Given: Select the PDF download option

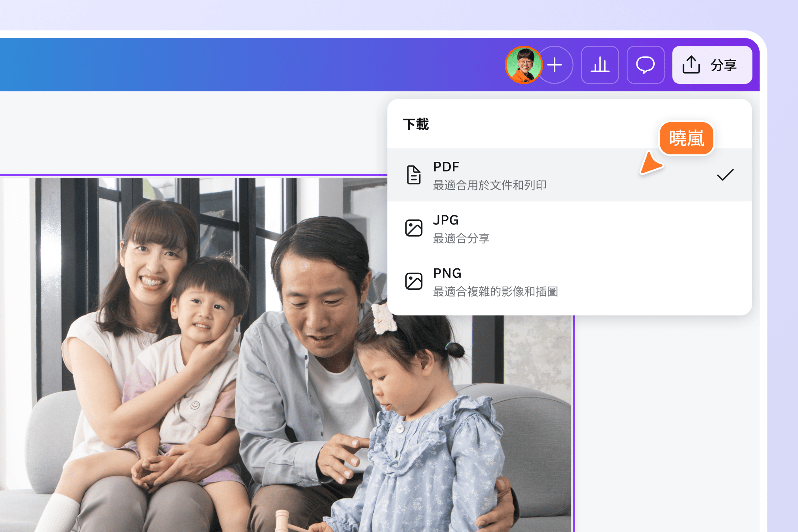Looking at the screenshot, I should coord(569,175).
